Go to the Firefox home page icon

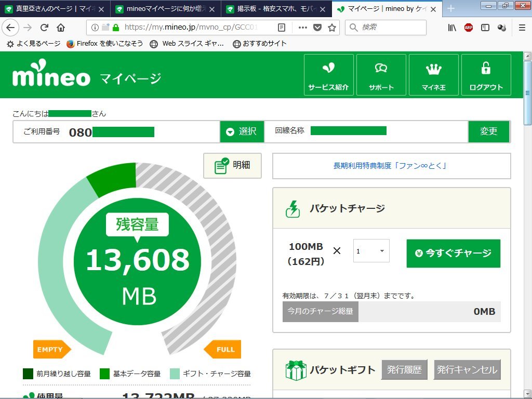coord(61,28)
